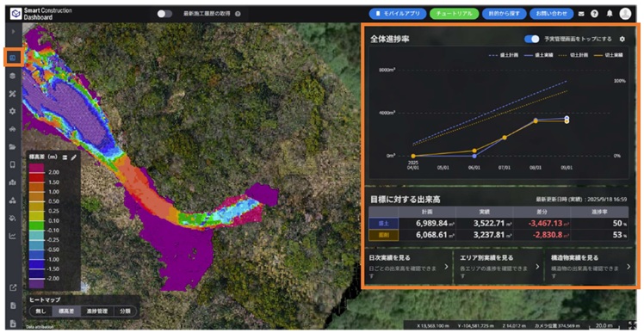Toggle 予実管理画面をトップにする switch
Screen dimensions: 644x333
[532, 39]
